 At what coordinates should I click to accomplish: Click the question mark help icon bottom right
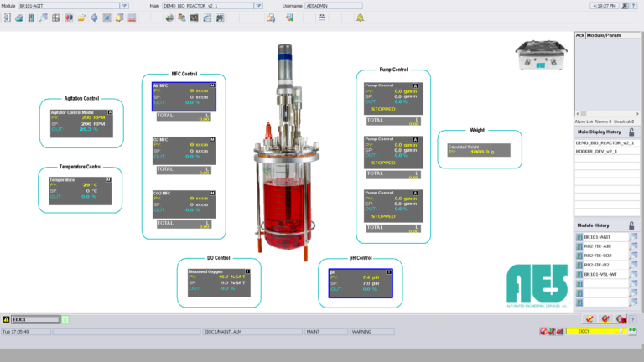pyautogui.click(x=632, y=319)
